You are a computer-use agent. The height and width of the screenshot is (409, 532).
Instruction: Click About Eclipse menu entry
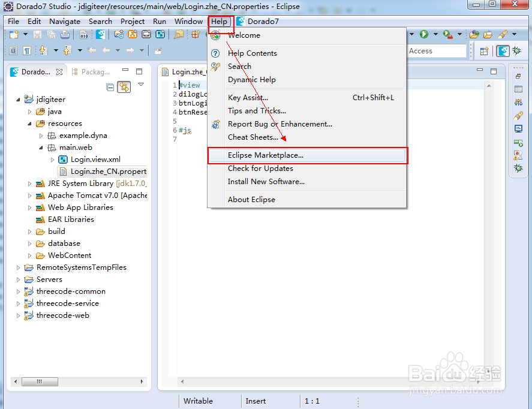pos(307,200)
